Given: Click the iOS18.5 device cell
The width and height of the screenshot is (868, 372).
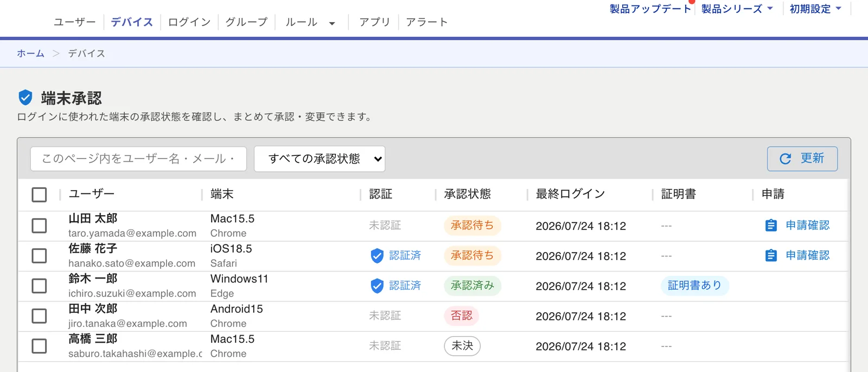Looking at the screenshot, I should pyautogui.click(x=231, y=249).
